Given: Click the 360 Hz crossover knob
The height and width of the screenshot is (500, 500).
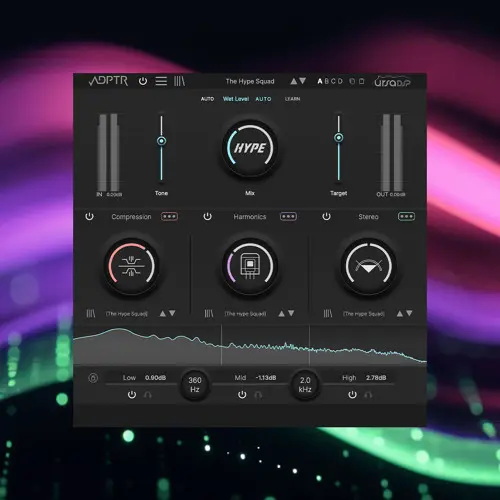Looking at the screenshot, I should pos(195,385).
